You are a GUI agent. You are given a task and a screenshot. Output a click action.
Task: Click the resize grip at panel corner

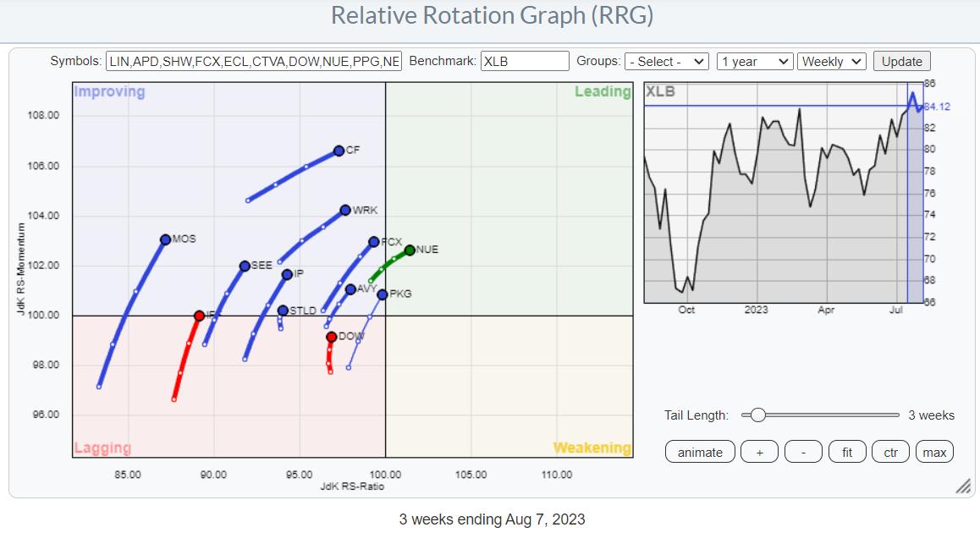[x=962, y=486]
